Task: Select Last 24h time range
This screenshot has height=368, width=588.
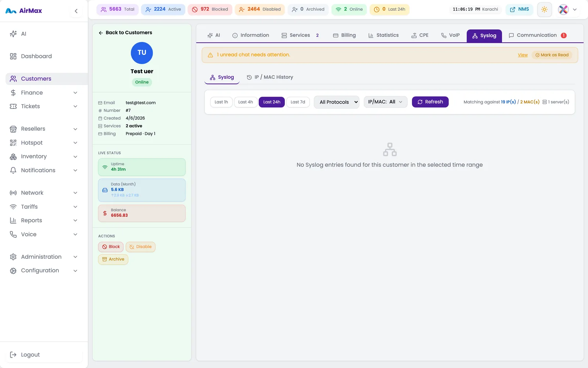Action: pyautogui.click(x=272, y=102)
